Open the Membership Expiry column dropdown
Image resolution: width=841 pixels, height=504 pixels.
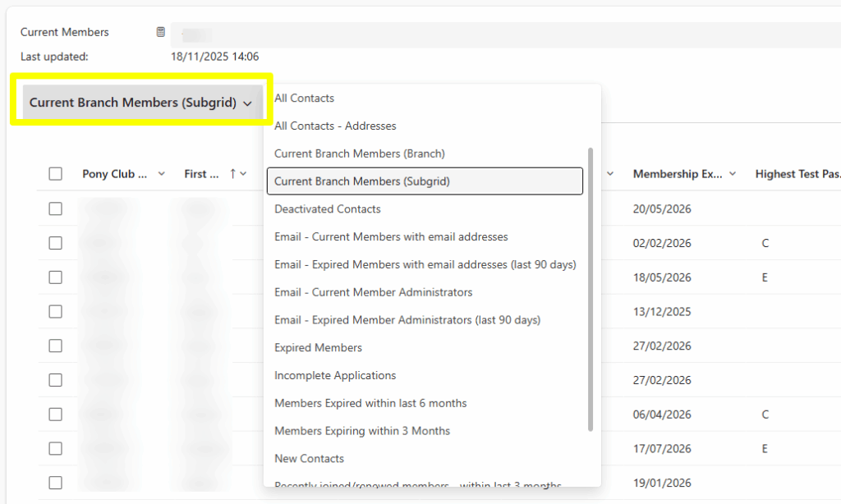(732, 174)
